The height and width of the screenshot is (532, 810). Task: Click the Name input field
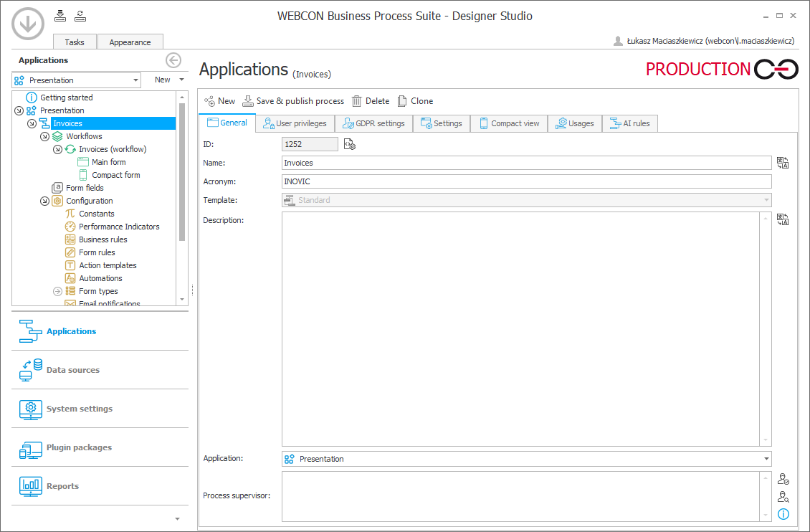526,163
